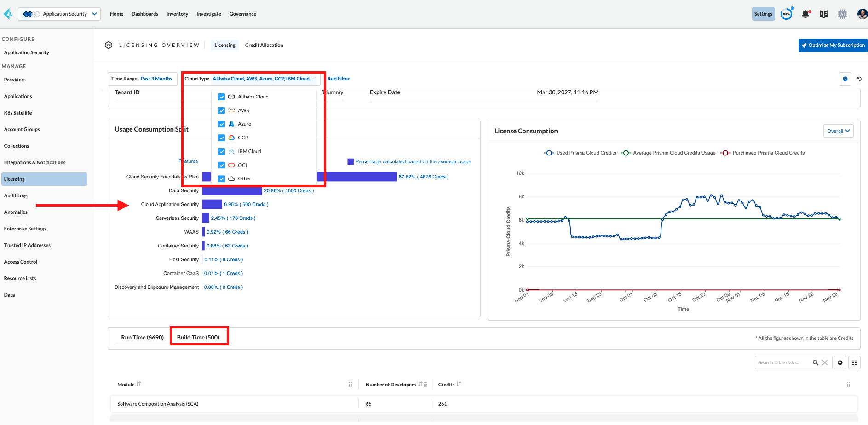This screenshot has width=868, height=425.
Task: Open the documentation book icon
Action: point(824,14)
